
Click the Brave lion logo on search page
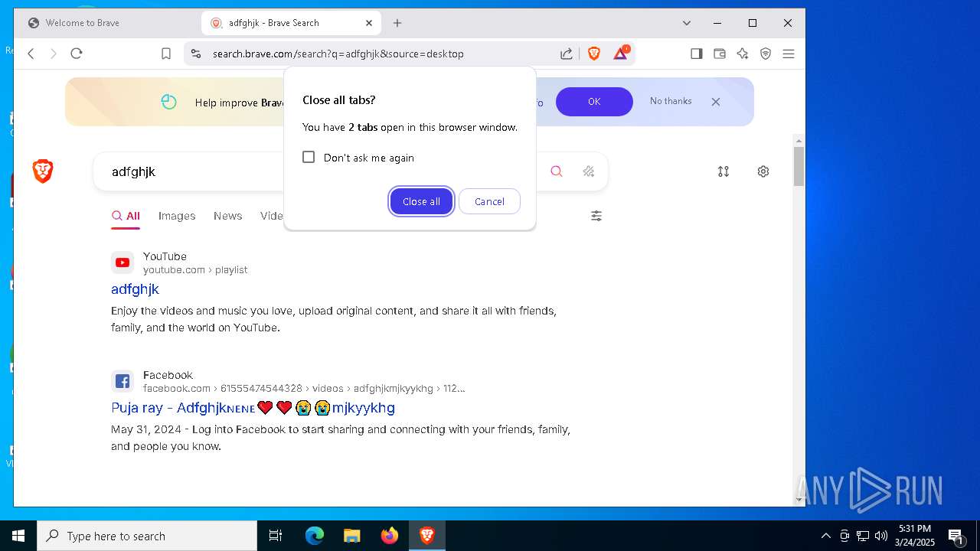coord(43,171)
